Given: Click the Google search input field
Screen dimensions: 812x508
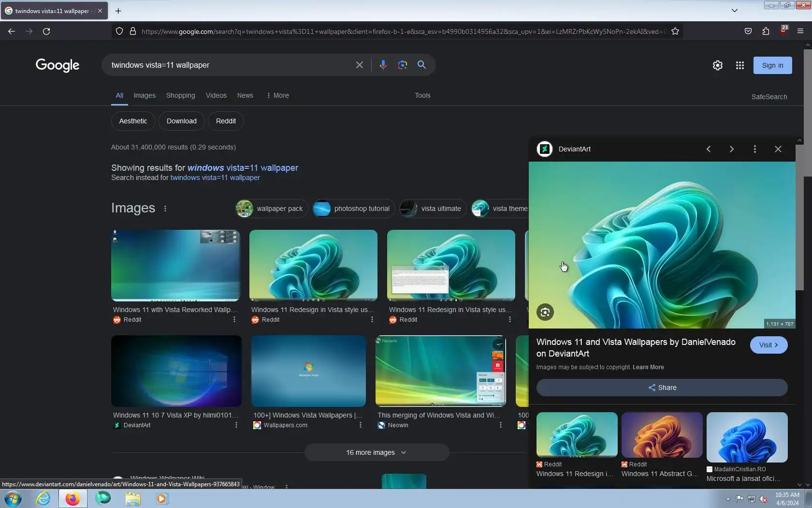Looking at the screenshot, I should tap(230, 65).
